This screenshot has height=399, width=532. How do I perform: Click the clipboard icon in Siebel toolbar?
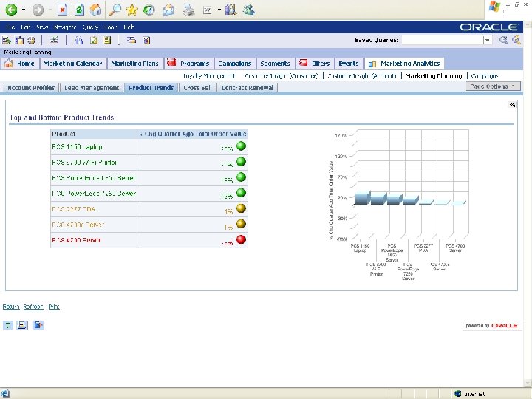pyautogui.click(x=146, y=41)
